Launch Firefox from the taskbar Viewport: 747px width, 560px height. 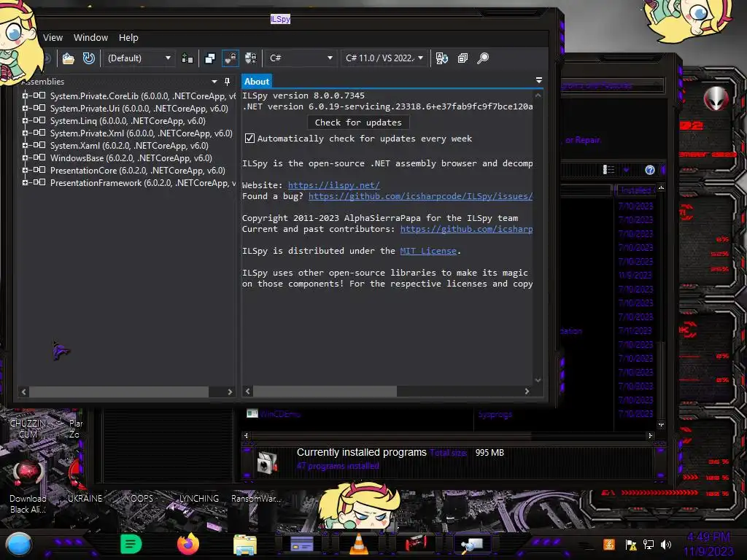tap(188, 544)
